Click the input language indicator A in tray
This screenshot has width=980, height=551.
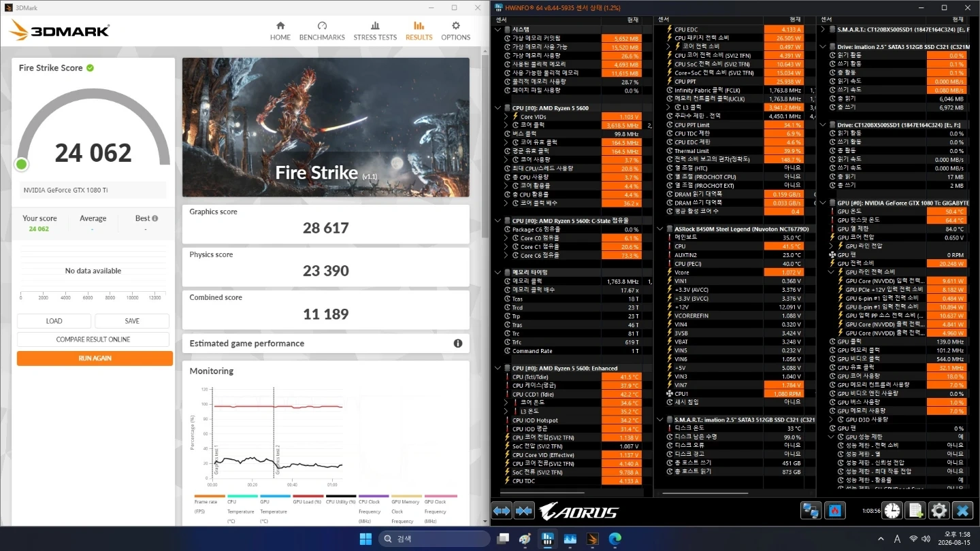point(898,539)
